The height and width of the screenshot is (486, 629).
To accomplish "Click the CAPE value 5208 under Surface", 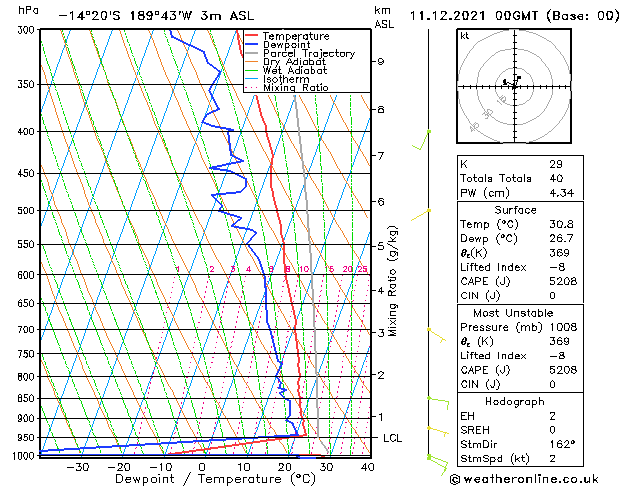I will click(x=563, y=281).
